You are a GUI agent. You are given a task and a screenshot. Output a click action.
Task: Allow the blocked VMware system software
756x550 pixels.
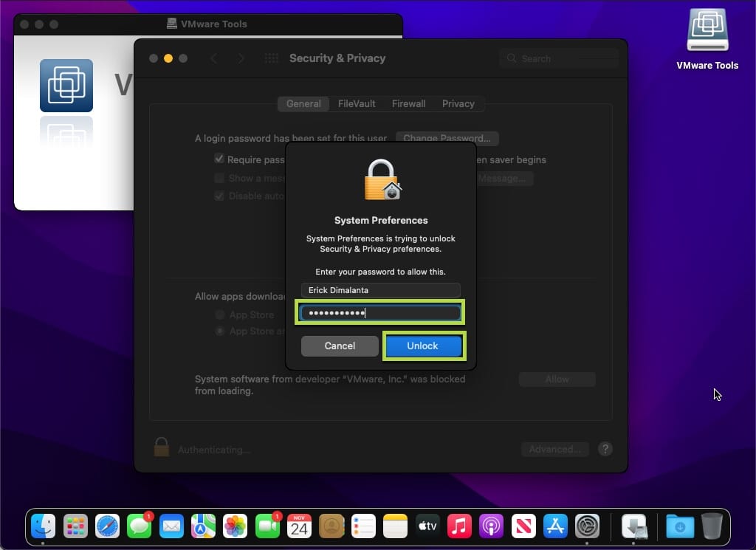tap(557, 379)
